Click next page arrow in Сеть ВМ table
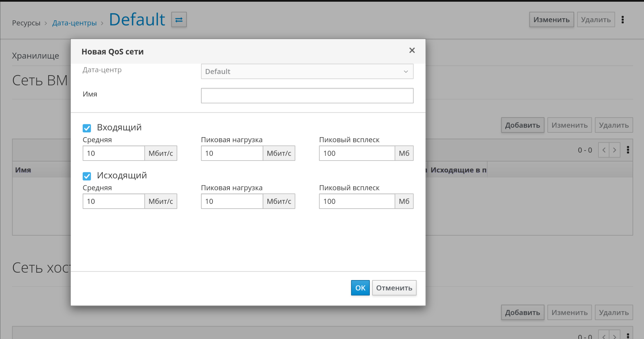Image resolution: width=644 pixels, height=339 pixels. [x=615, y=150]
